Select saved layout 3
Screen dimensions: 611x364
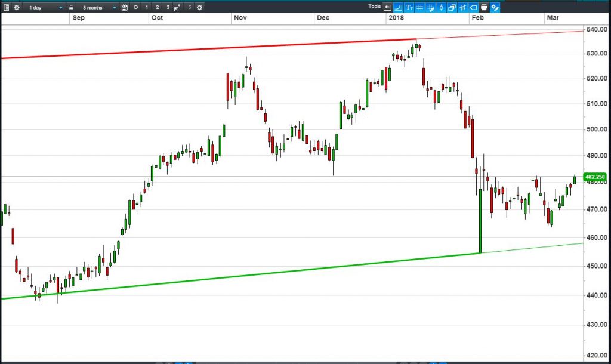(168, 7)
